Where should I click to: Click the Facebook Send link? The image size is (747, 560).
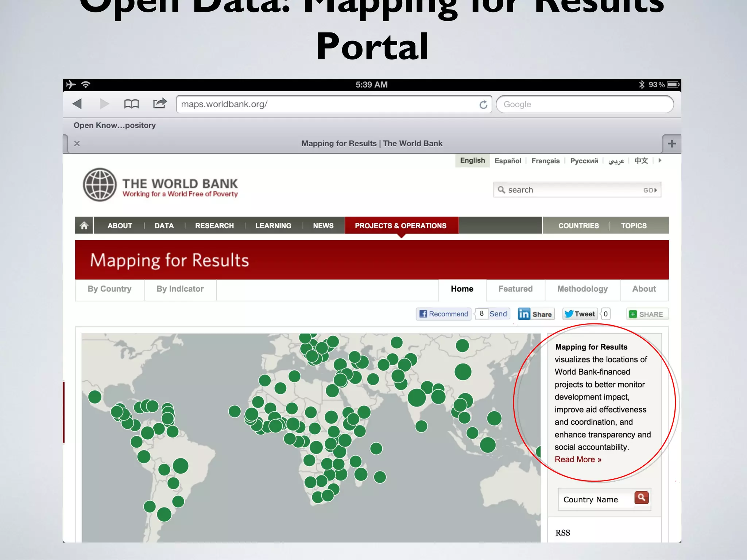click(x=498, y=314)
